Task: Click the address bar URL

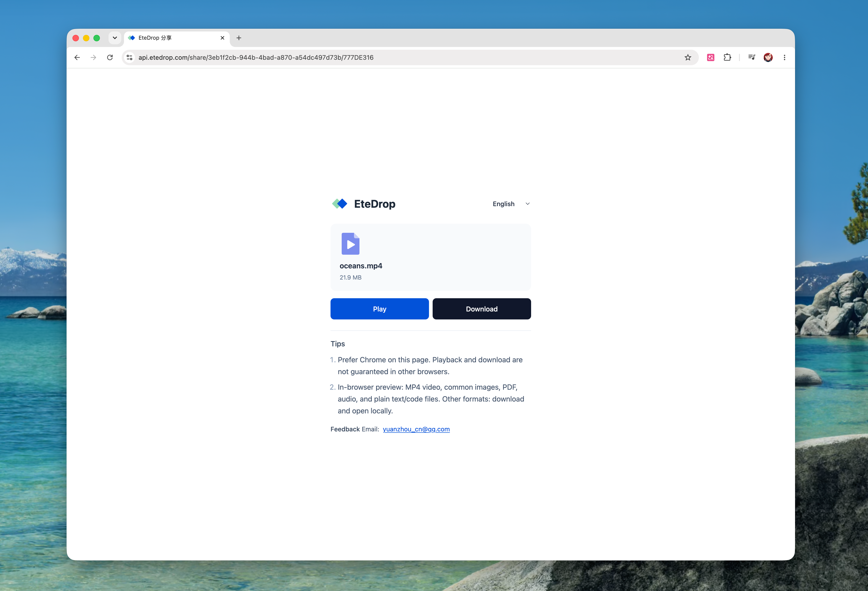Action: click(x=256, y=57)
